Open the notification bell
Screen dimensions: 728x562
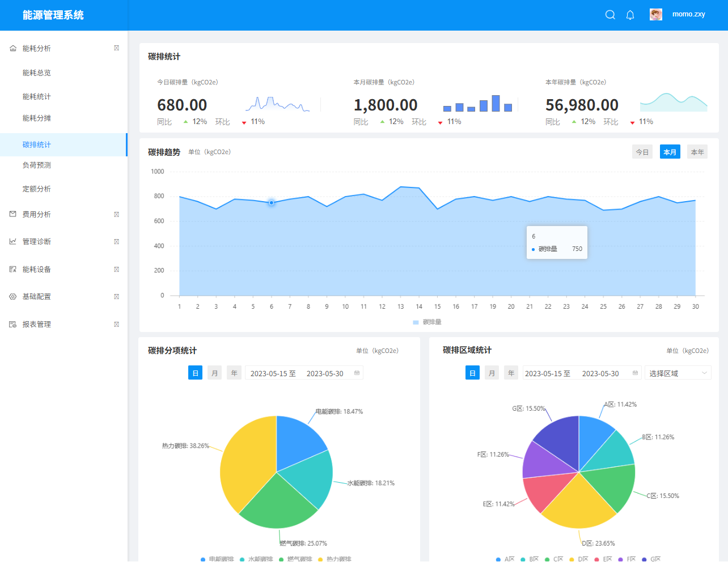pos(630,15)
